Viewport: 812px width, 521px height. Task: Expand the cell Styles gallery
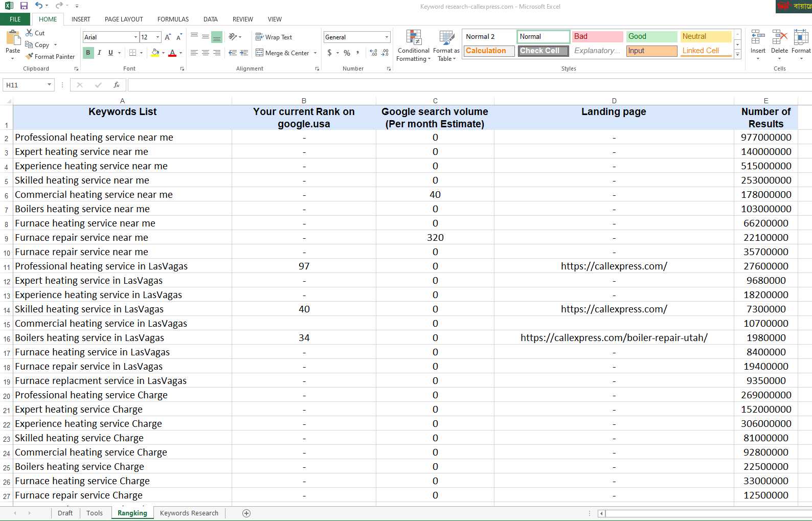coord(737,55)
